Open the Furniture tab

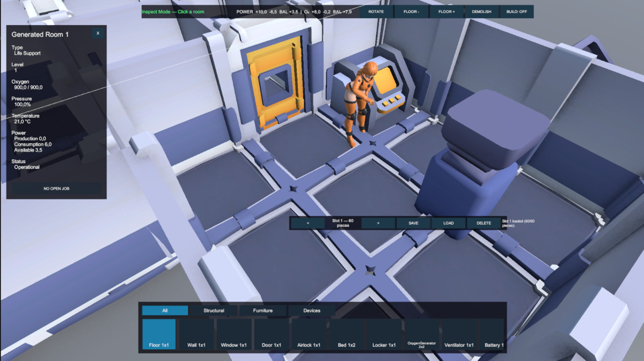tap(262, 311)
